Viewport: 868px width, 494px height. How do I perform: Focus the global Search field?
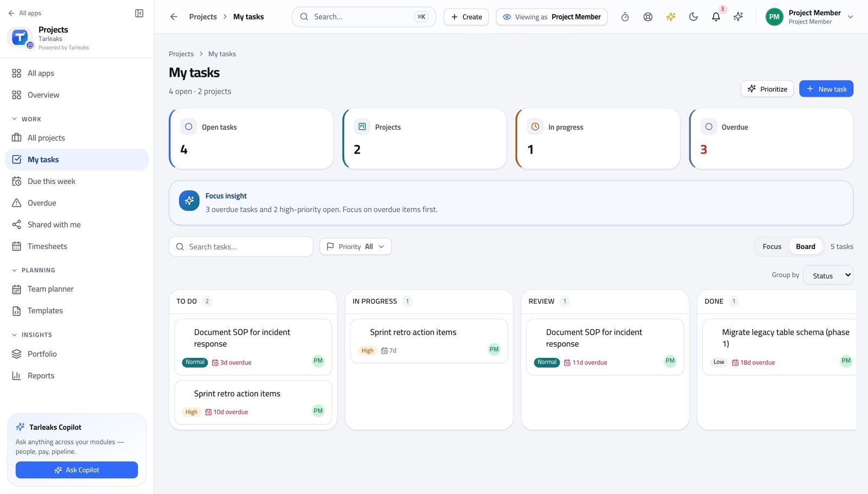point(364,17)
